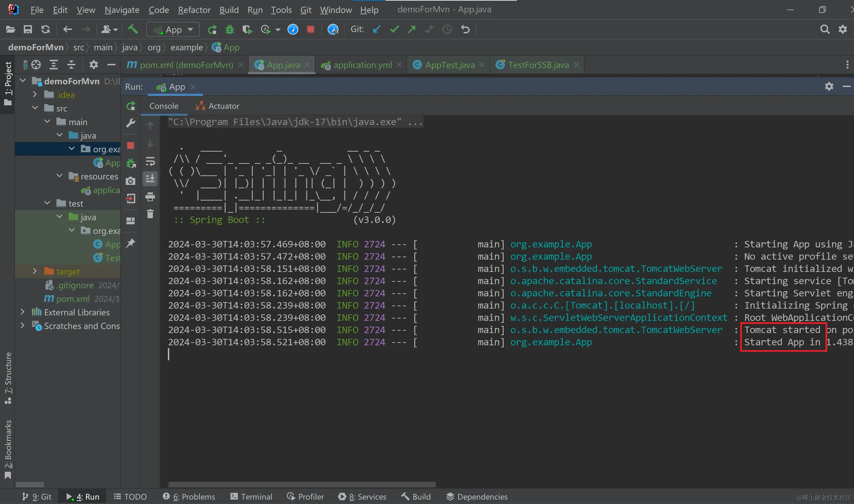Open the App run configuration dropdown
Image resolution: width=854 pixels, height=504 pixels.
[x=173, y=30]
